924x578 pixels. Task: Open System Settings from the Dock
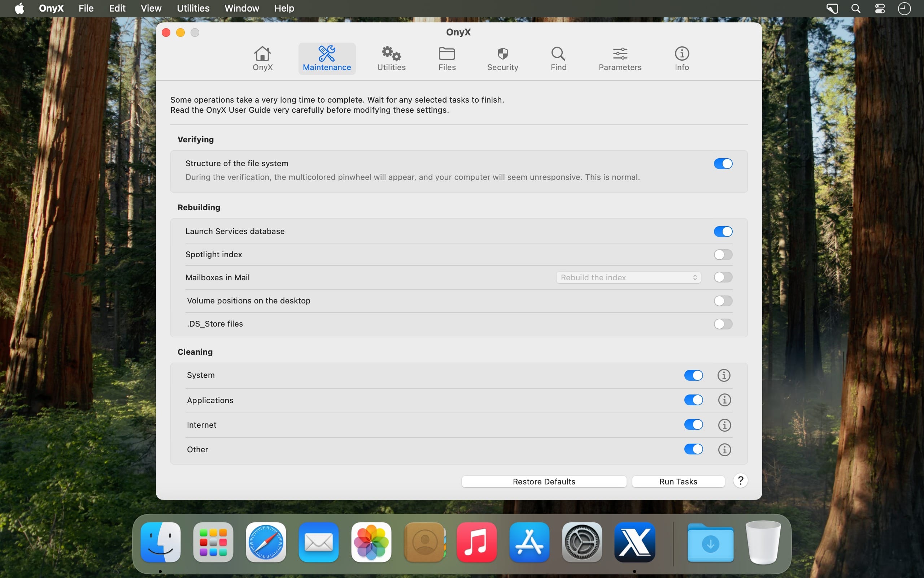click(582, 542)
